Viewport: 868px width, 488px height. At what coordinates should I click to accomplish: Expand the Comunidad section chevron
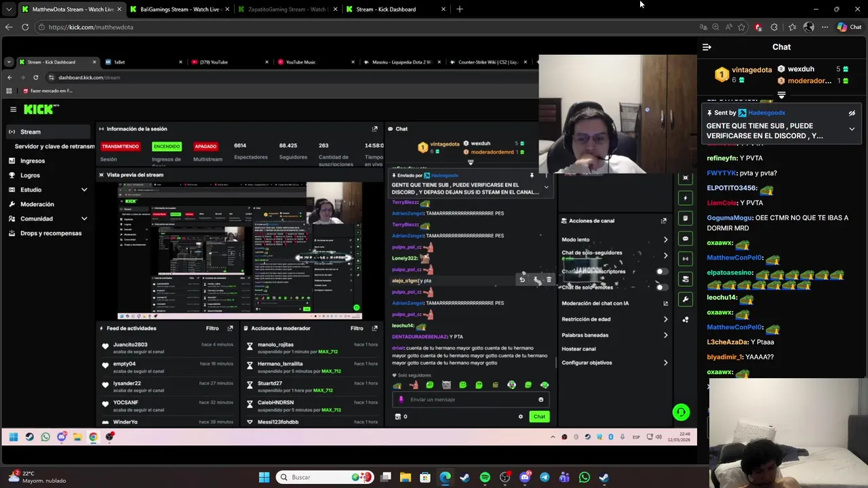[84, 219]
